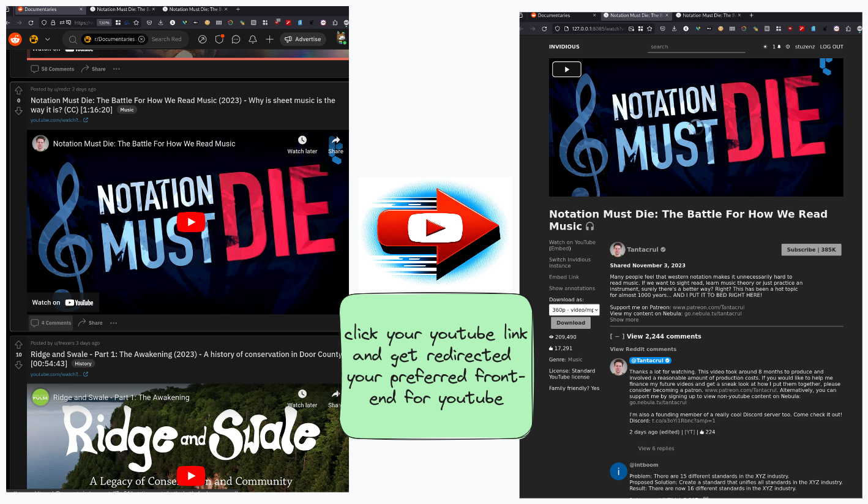Open downloads in the left browser toolbar

[x=160, y=23]
